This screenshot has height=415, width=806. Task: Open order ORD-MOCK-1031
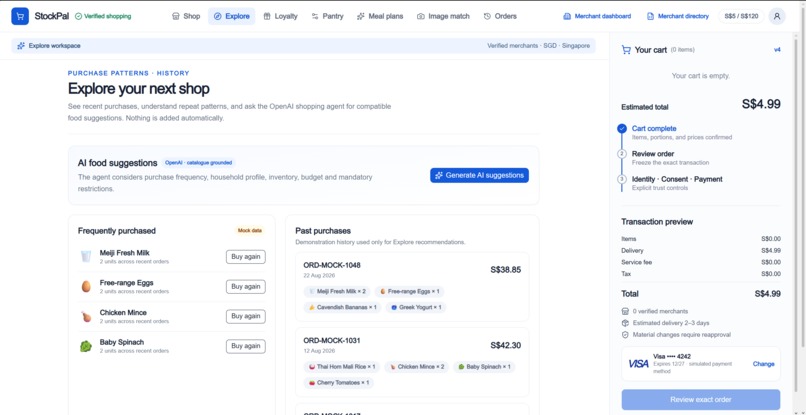click(x=412, y=362)
